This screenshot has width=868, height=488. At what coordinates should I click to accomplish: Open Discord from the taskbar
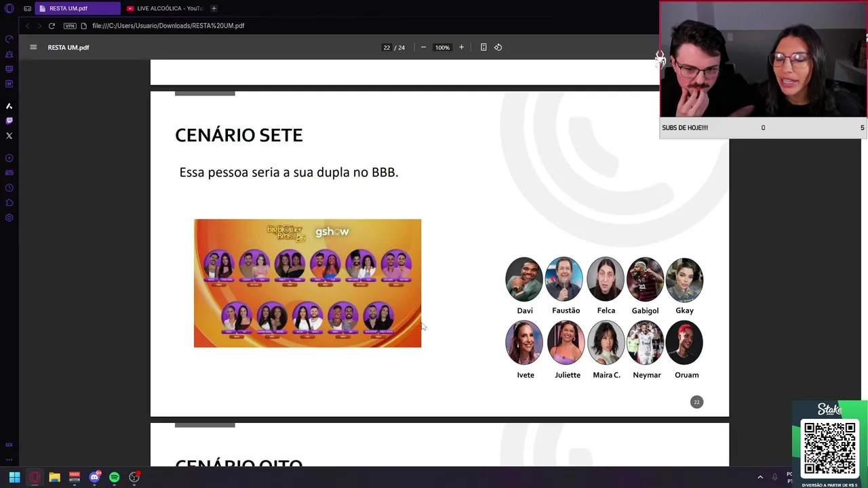click(94, 477)
